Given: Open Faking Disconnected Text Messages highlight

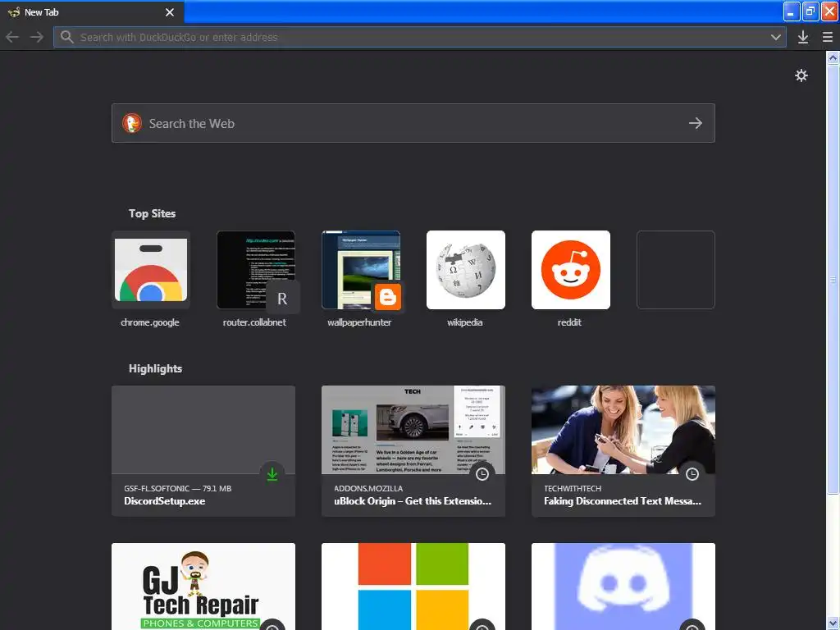Looking at the screenshot, I should pyautogui.click(x=623, y=451).
